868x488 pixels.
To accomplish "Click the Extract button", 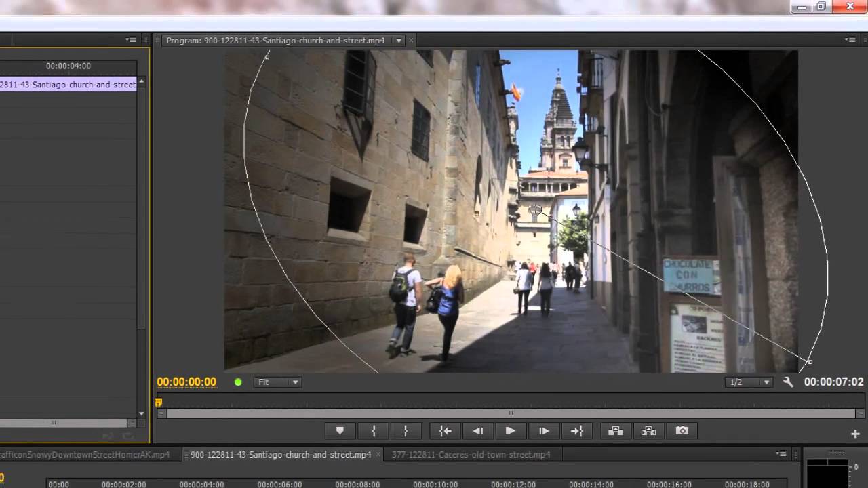I will point(648,431).
